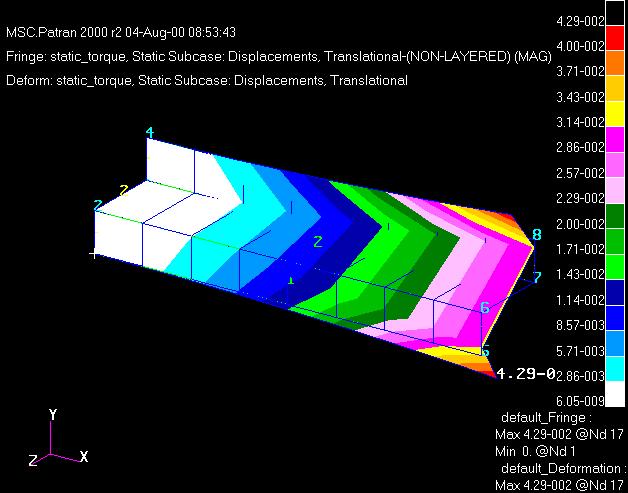
Task: Click the 2.00-002 legend value label
Action: pyautogui.click(x=580, y=224)
